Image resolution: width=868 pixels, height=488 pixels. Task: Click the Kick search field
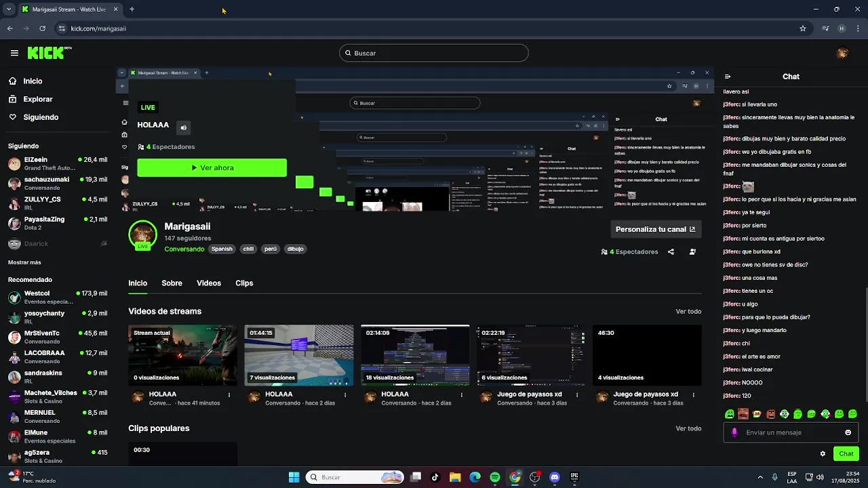[434, 53]
